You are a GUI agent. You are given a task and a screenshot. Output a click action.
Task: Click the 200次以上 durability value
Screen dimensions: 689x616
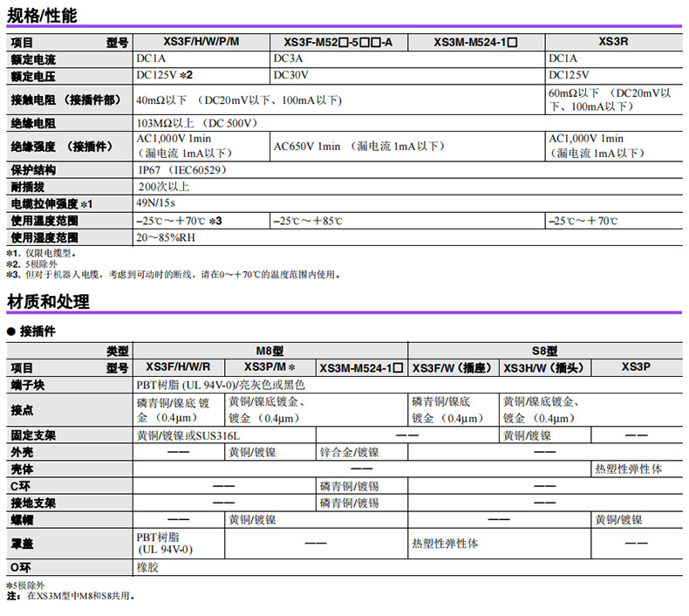pyautogui.click(x=164, y=186)
